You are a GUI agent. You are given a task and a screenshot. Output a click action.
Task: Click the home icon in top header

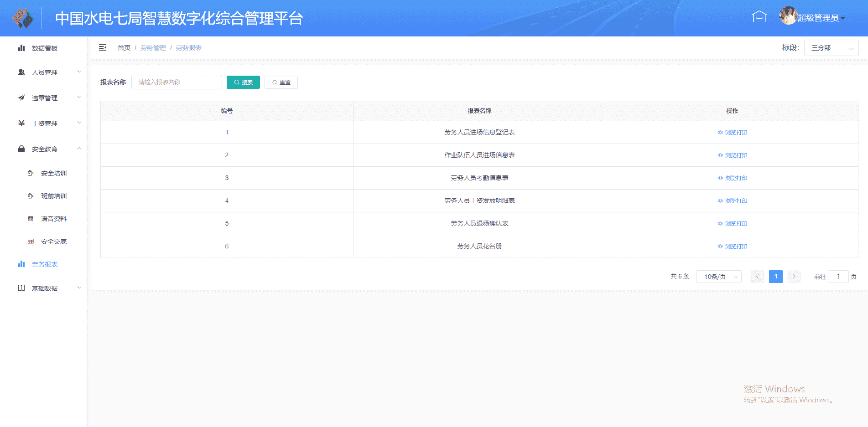tap(759, 17)
